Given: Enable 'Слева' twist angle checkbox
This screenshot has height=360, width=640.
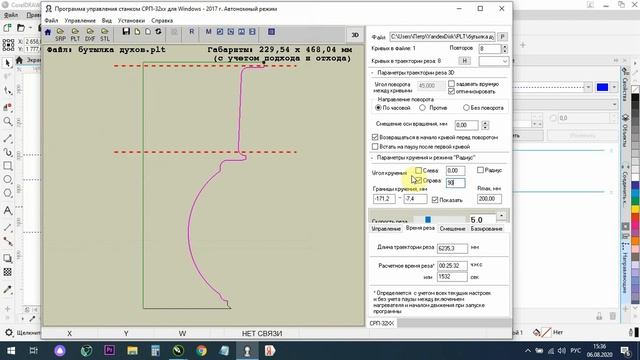Looking at the screenshot, I should (418, 170).
